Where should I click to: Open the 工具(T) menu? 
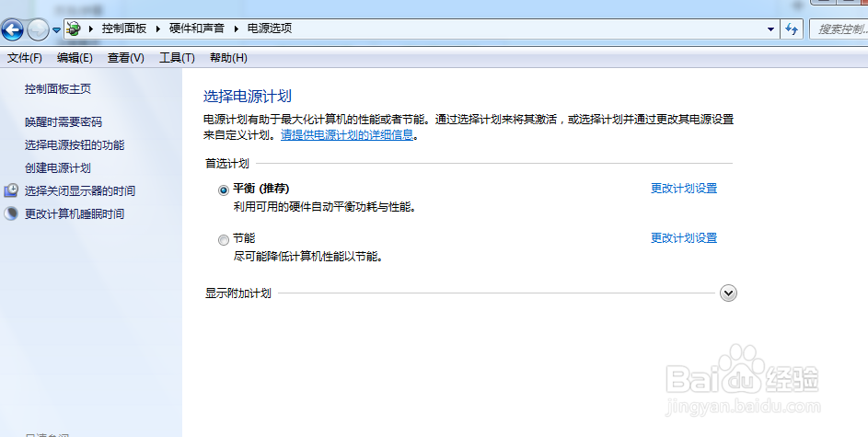point(177,58)
